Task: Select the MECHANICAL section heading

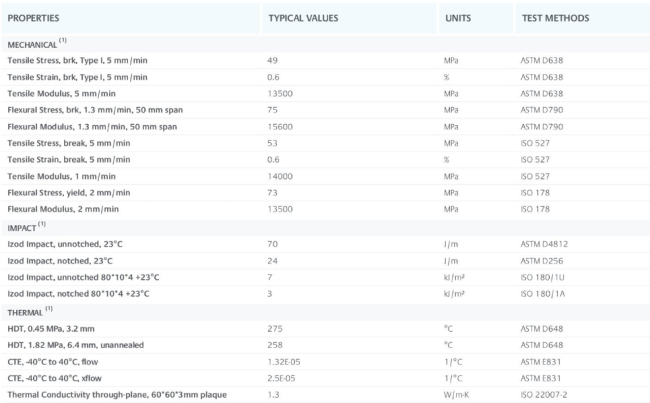Action: (35, 44)
